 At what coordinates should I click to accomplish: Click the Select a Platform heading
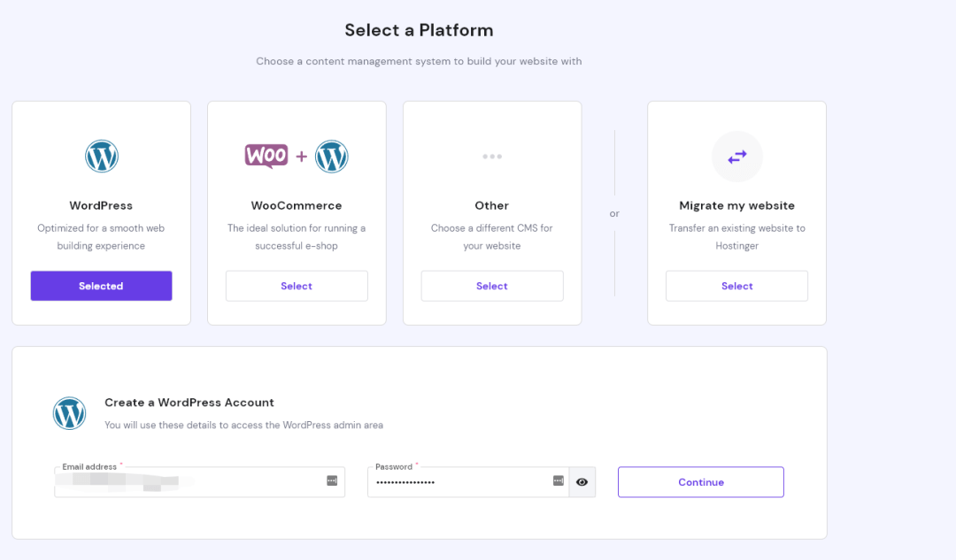(x=419, y=30)
